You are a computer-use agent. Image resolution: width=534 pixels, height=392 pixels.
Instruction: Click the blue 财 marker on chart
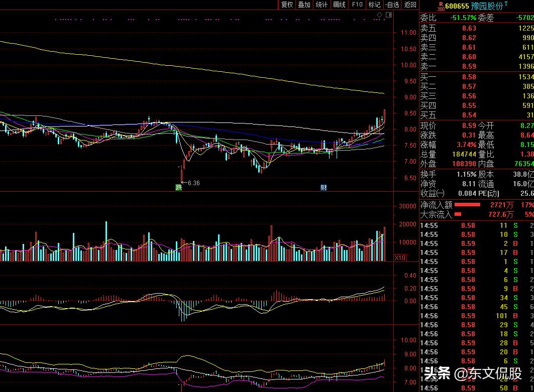tap(324, 187)
